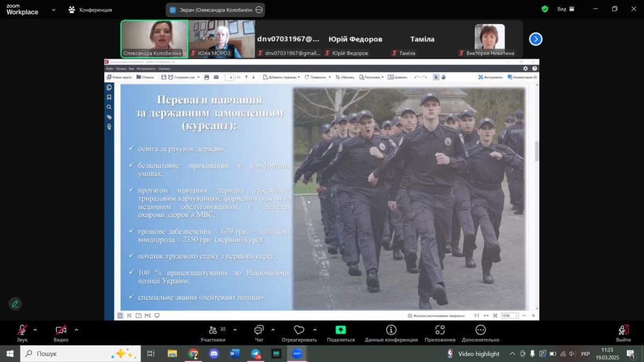Click the green annotation pencil icon
This screenshot has height=362, width=644.
point(15,304)
